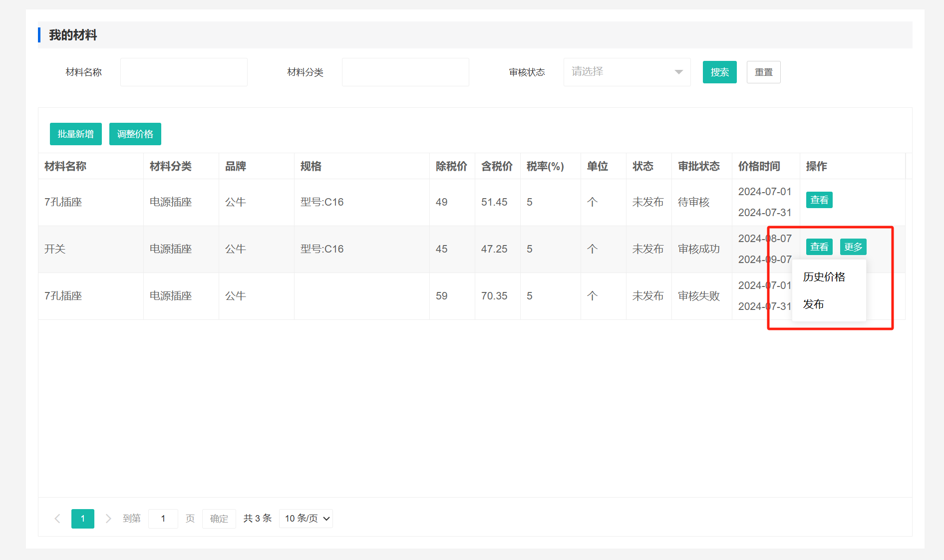Click the 审批状态 column header
The height and width of the screenshot is (560, 944).
coord(698,166)
